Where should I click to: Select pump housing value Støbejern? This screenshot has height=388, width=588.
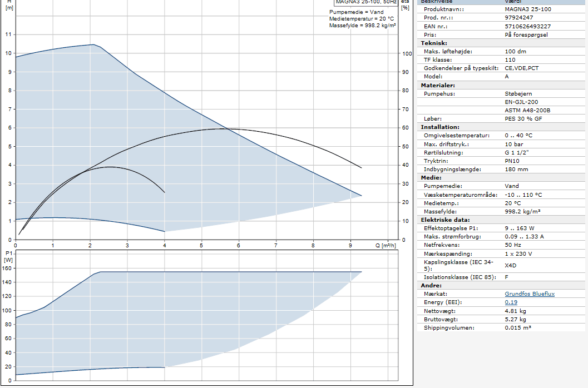[x=518, y=94]
